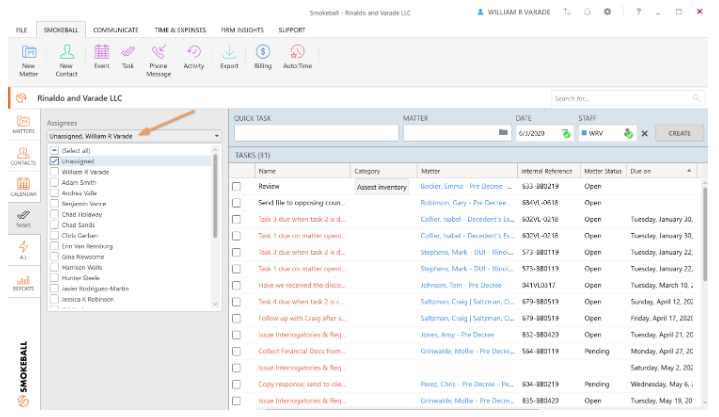Click the help question mark icon
This screenshot has height=417, width=719.
(638, 12)
